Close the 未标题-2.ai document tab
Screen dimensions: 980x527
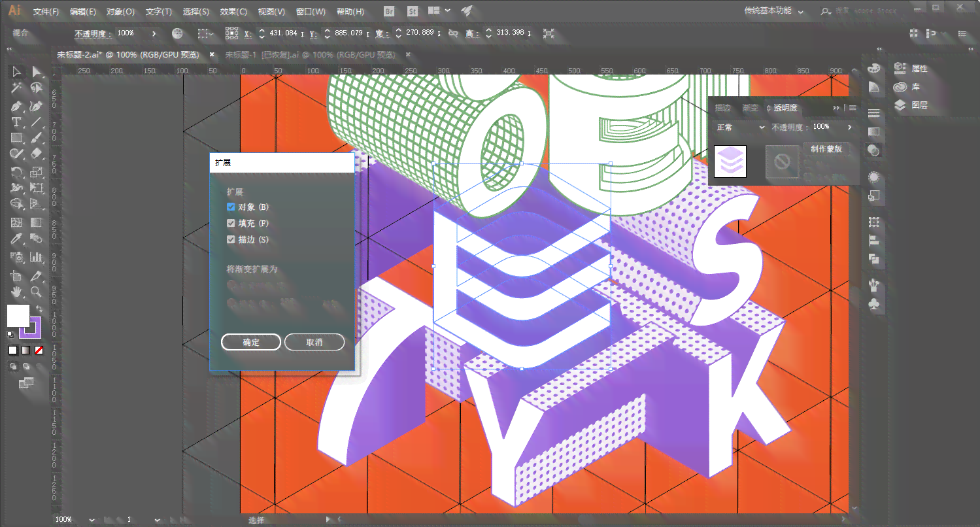click(x=212, y=54)
